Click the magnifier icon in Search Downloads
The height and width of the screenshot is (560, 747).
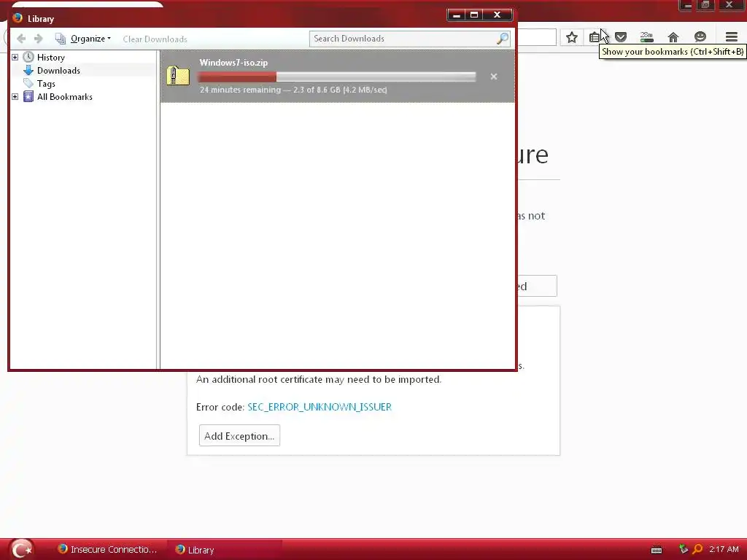pos(502,39)
